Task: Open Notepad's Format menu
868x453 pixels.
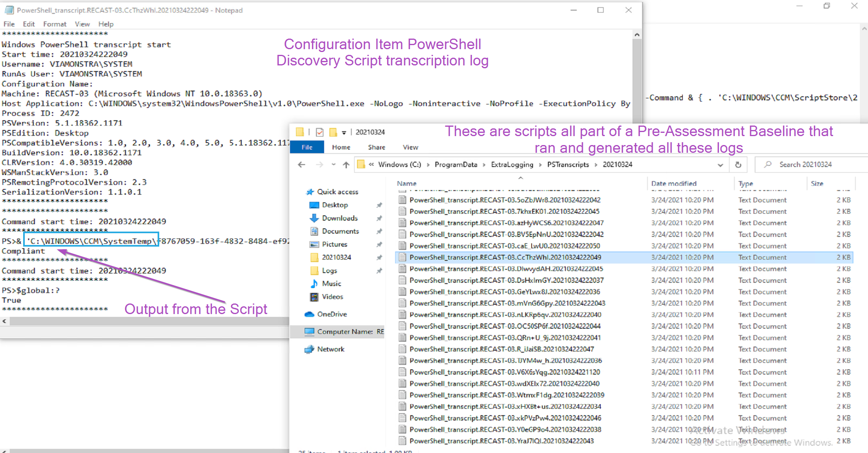Action: (54, 24)
